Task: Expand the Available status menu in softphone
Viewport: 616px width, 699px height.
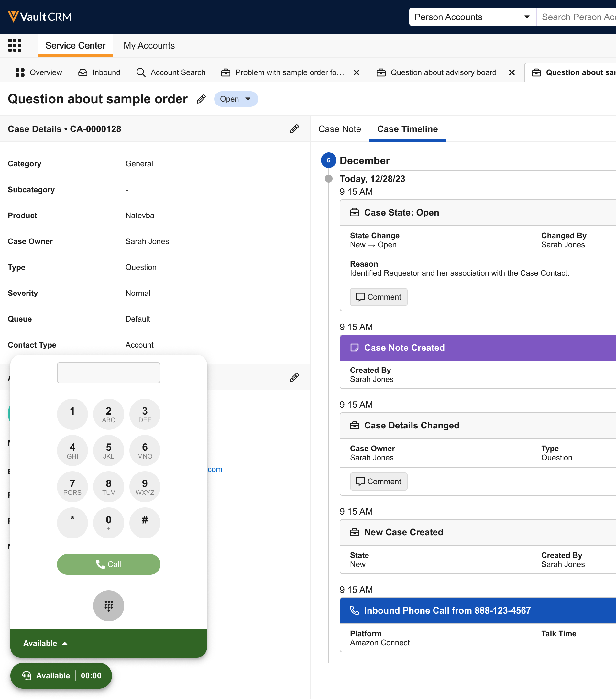Action: [x=45, y=643]
